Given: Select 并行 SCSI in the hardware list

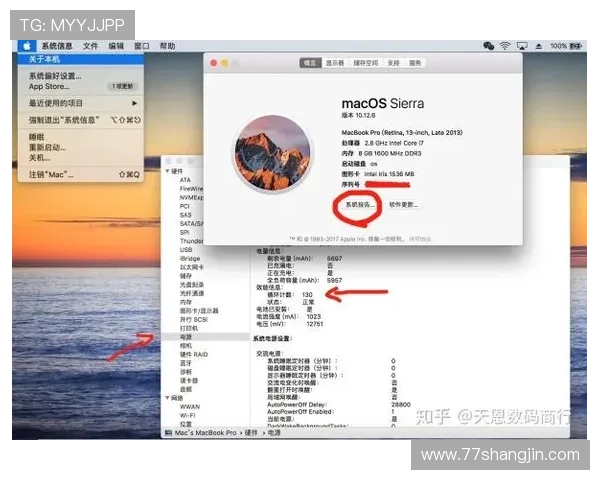Looking at the screenshot, I should (194, 320).
